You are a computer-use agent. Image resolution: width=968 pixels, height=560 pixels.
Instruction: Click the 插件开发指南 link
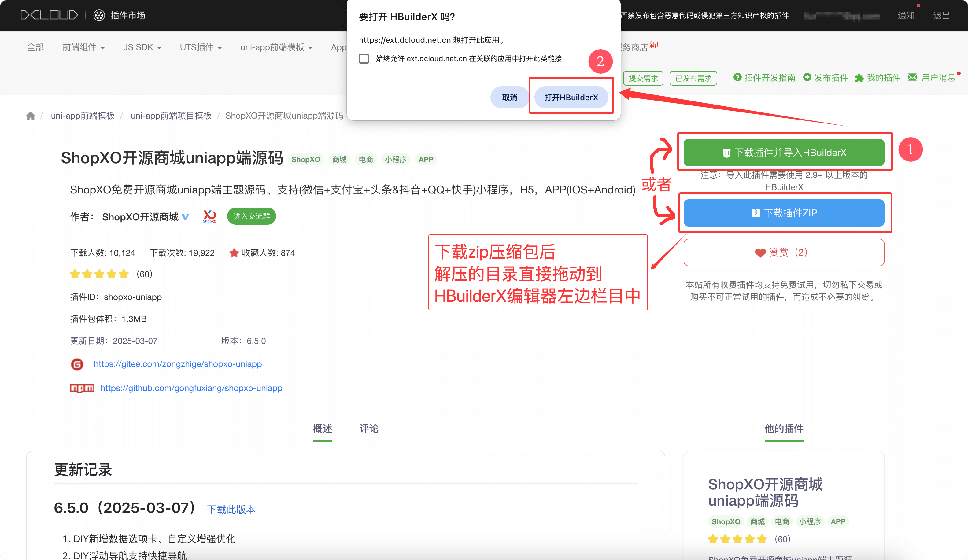(x=769, y=78)
